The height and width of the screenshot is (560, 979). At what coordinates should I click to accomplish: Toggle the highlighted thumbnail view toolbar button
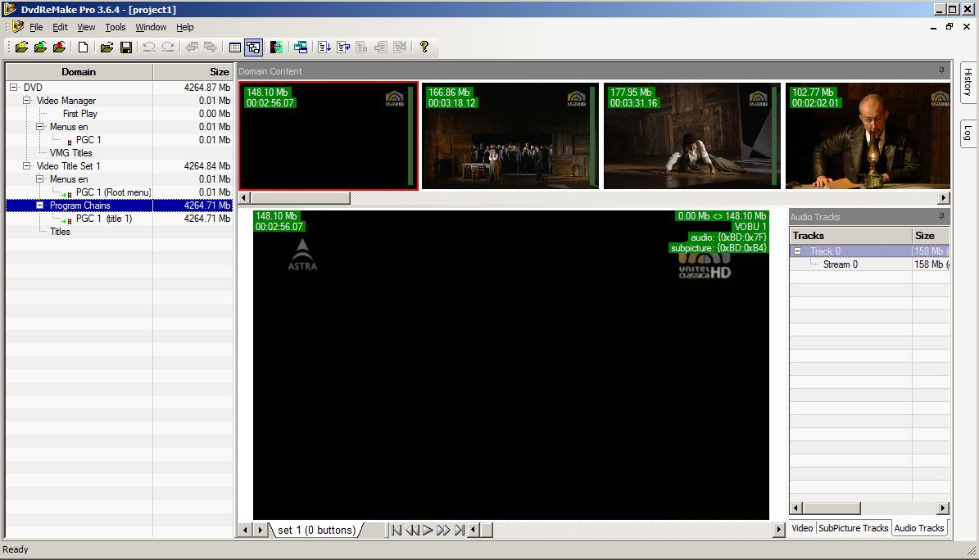pyautogui.click(x=253, y=47)
